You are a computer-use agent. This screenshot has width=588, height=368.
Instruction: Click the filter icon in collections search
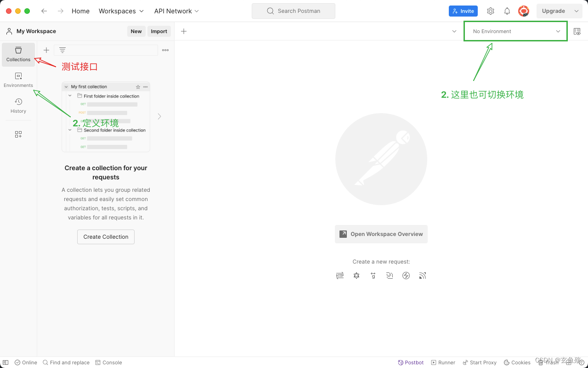point(62,50)
